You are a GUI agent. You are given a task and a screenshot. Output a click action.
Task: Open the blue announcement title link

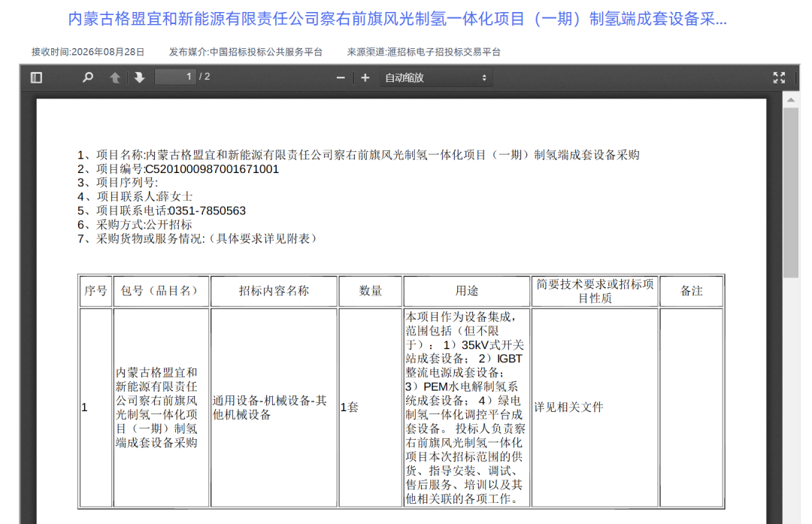pos(397,19)
